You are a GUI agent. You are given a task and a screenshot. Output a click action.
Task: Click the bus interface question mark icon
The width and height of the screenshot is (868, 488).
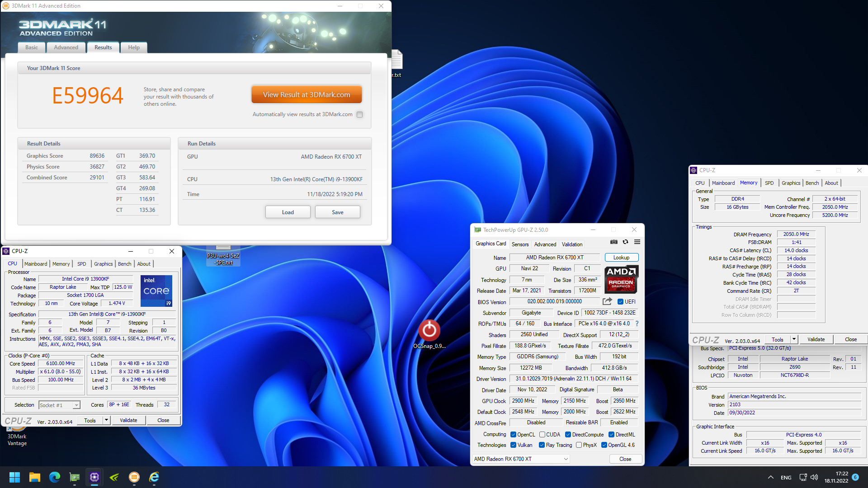click(637, 324)
